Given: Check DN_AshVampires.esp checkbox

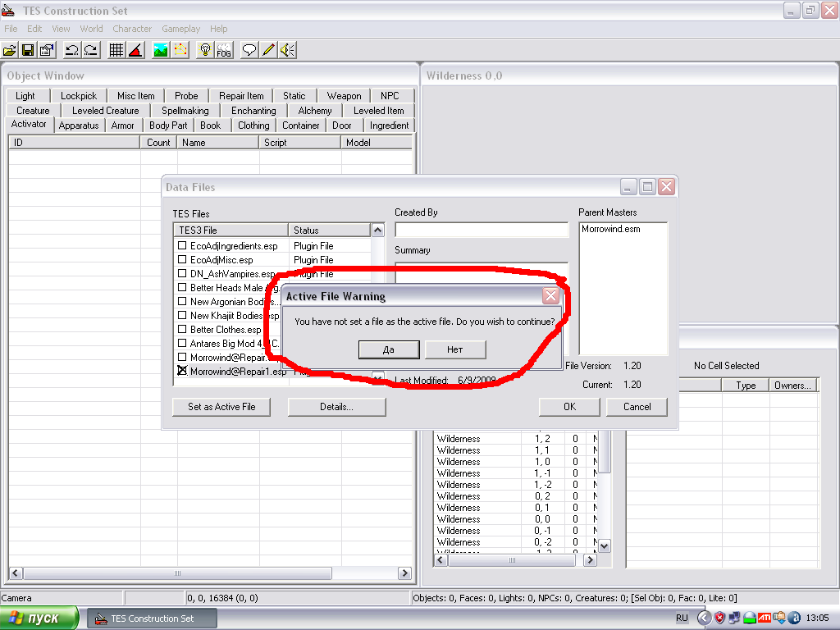Looking at the screenshot, I should 182,273.
